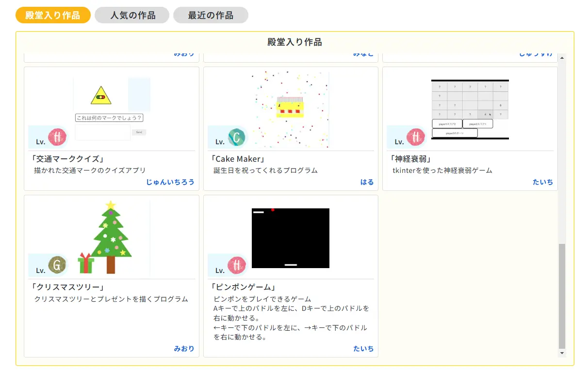Open the 「ピンポンゲーム」 title
The width and height of the screenshot is (588, 374).
[245, 287]
